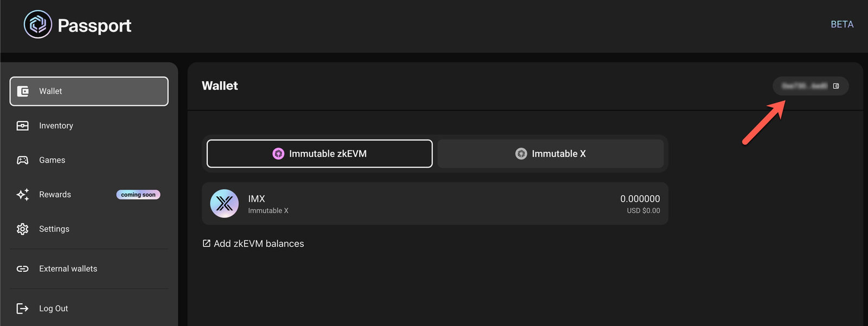Image resolution: width=868 pixels, height=326 pixels.
Task: Click the coming soon badge
Action: [138, 195]
